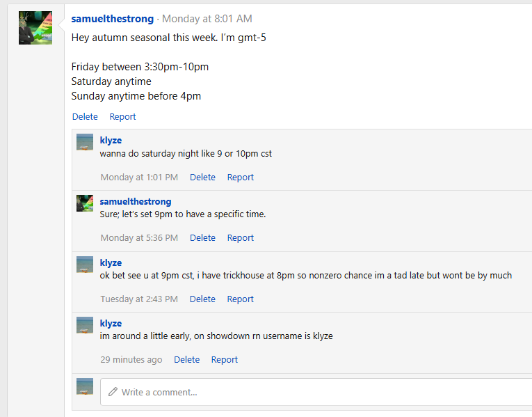The width and height of the screenshot is (532, 417).
Task: Delete the comment posted Monday at 1:01 PM
Action: point(202,178)
